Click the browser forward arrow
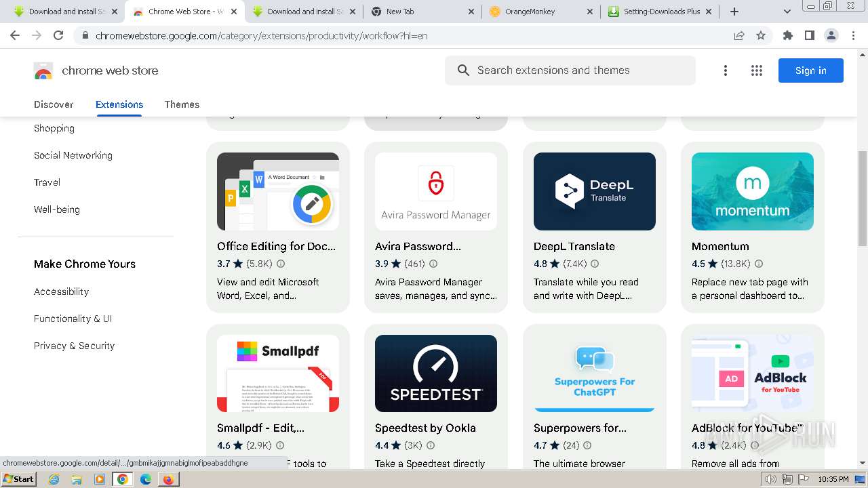868x488 pixels. pyautogui.click(x=37, y=35)
